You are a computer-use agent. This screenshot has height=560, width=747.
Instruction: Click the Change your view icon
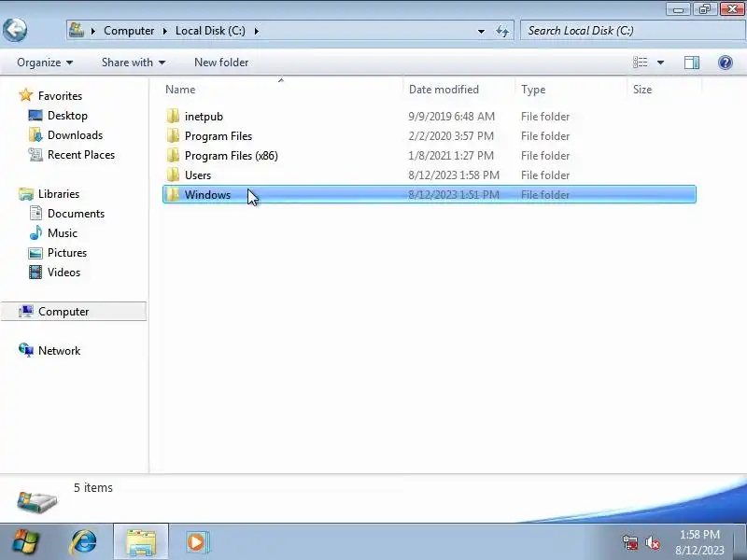tap(640, 63)
